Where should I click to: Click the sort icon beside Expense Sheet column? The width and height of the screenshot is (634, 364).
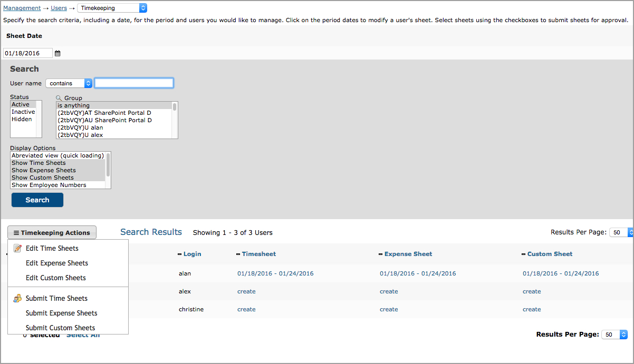pyautogui.click(x=381, y=254)
